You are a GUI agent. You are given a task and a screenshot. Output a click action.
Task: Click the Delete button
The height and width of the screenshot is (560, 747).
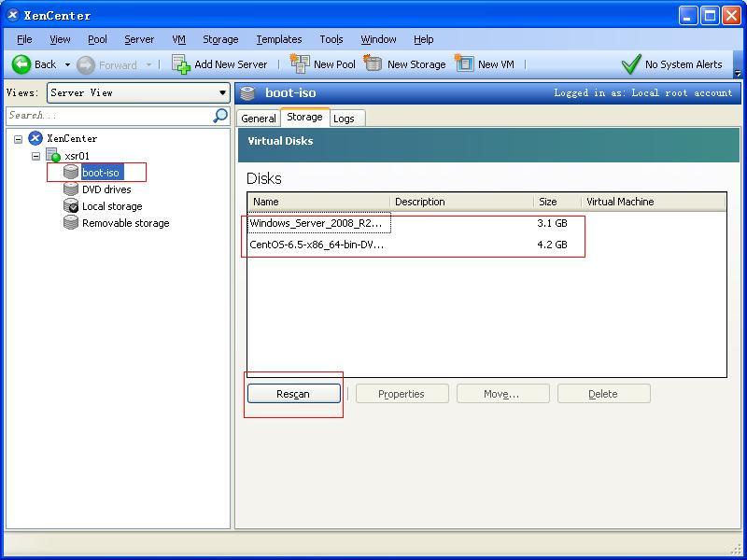tap(604, 394)
